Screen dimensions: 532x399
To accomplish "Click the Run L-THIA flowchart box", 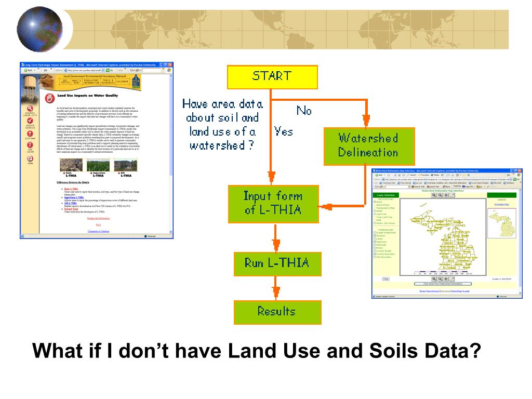I will pos(277,263).
